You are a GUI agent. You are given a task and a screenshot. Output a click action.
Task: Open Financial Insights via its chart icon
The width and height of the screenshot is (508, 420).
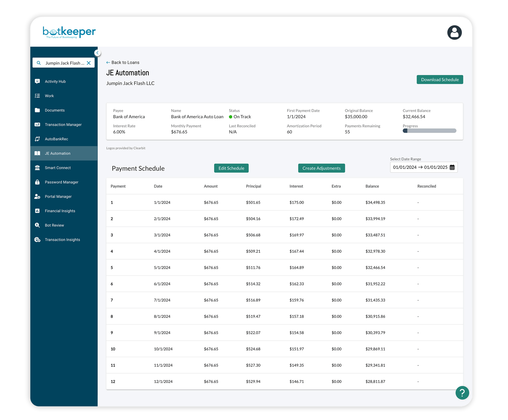point(38,211)
